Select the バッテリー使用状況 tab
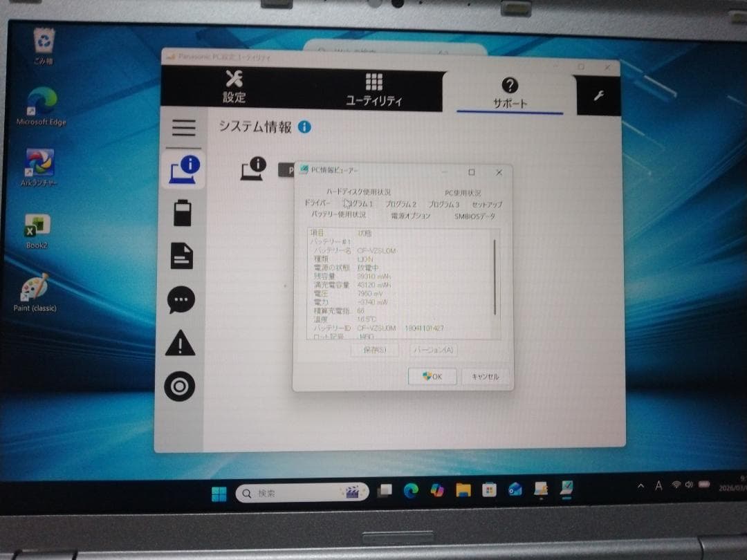Image resolution: width=747 pixels, height=560 pixels. pyautogui.click(x=339, y=214)
